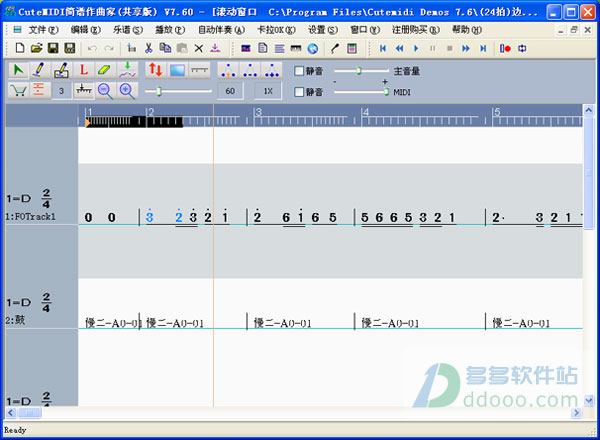Click the horizontal scrollbar right arrow
Screen dimensions: 600x440
pos(576,412)
